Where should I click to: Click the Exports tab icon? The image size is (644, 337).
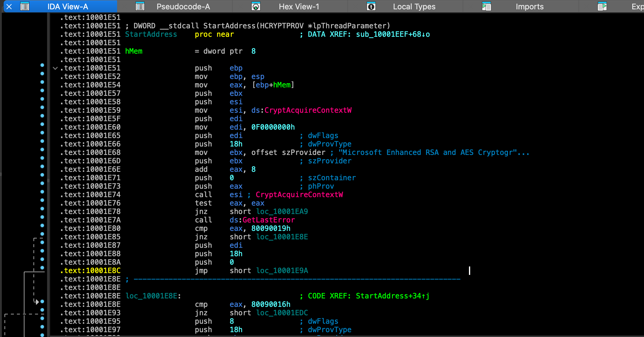[x=602, y=6]
